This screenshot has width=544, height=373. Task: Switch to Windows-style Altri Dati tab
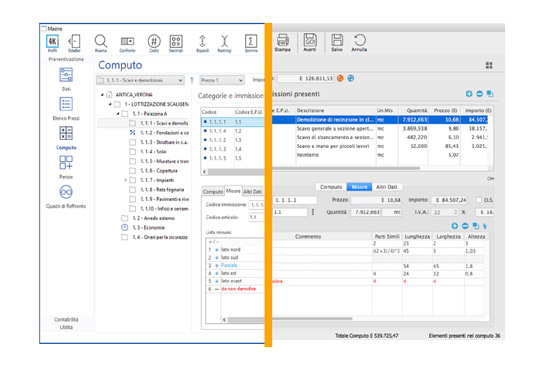point(252,192)
